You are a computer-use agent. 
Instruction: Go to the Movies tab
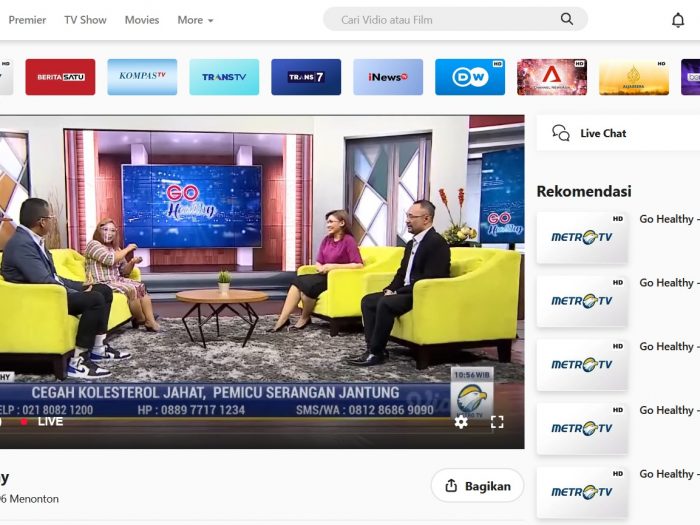click(142, 20)
